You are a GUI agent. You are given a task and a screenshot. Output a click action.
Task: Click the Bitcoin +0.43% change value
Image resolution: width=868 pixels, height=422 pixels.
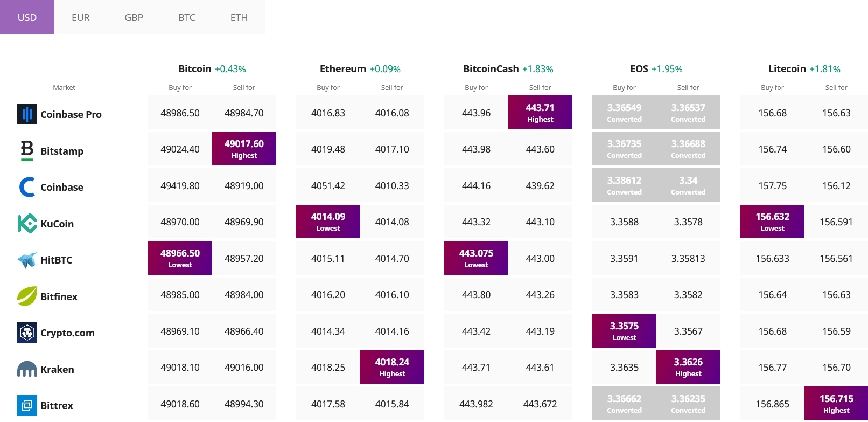[230, 69]
